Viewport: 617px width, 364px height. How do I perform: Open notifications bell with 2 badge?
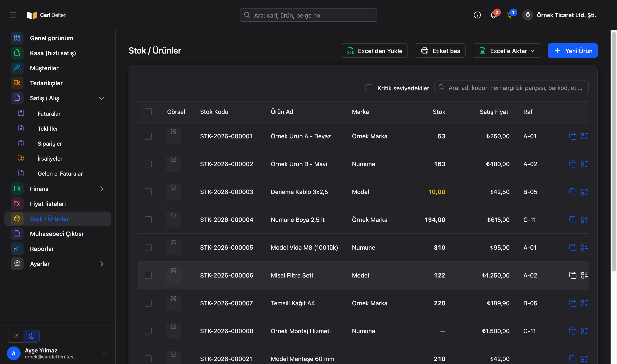click(x=494, y=15)
